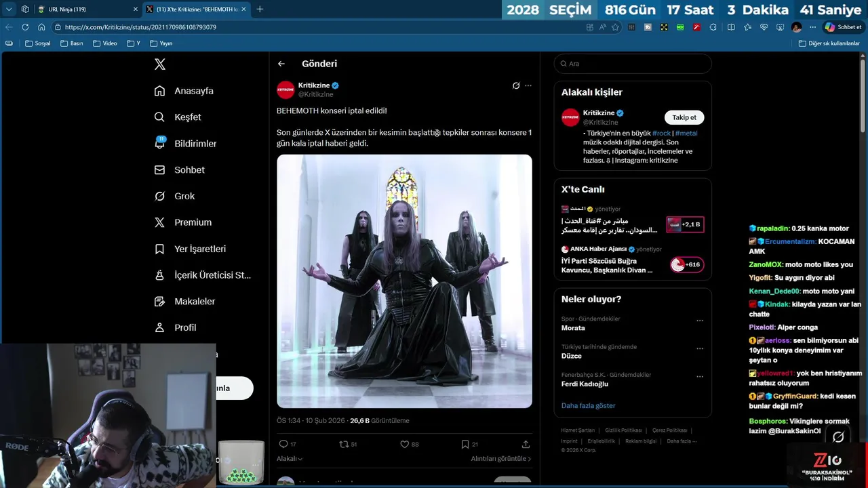Click #metal hashtag in Kritikzine bio
Viewport: 868px width, 488px height.
[686, 134]
